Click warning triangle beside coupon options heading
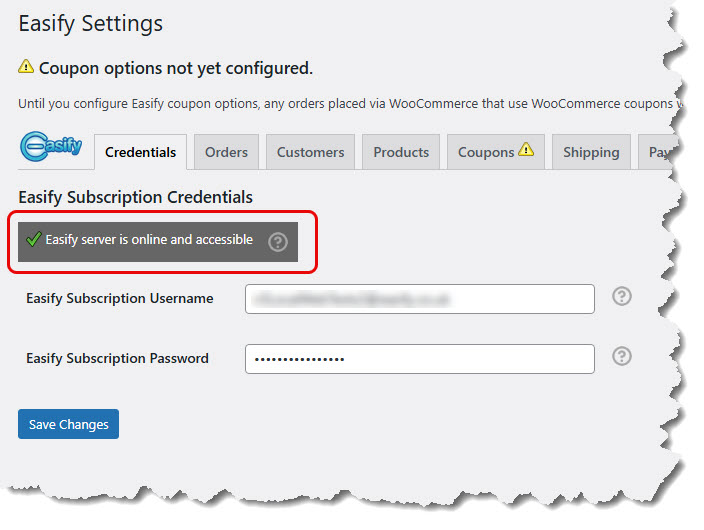Viewport: 704px width, 530px height. click(27, 68)
